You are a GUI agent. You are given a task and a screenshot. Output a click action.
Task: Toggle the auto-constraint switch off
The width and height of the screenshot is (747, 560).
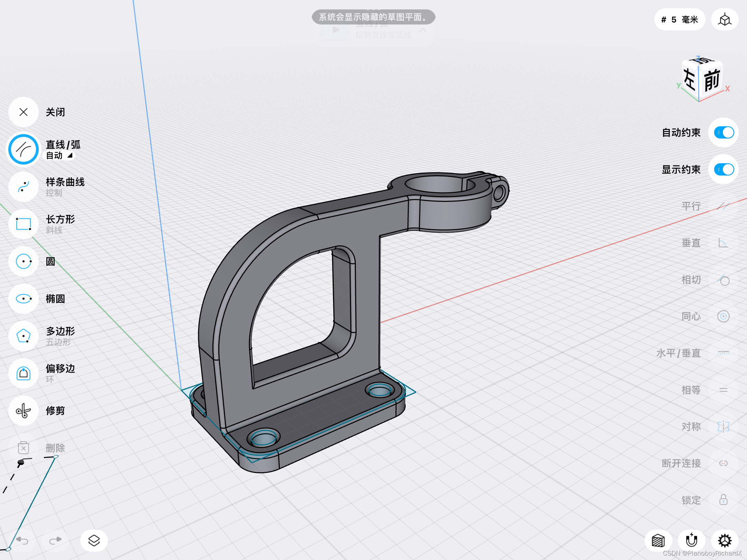tap(723, 133)
